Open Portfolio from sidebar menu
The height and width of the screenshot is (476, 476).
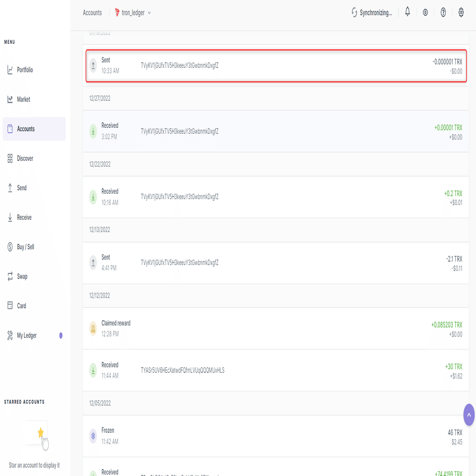coord(25,70)
